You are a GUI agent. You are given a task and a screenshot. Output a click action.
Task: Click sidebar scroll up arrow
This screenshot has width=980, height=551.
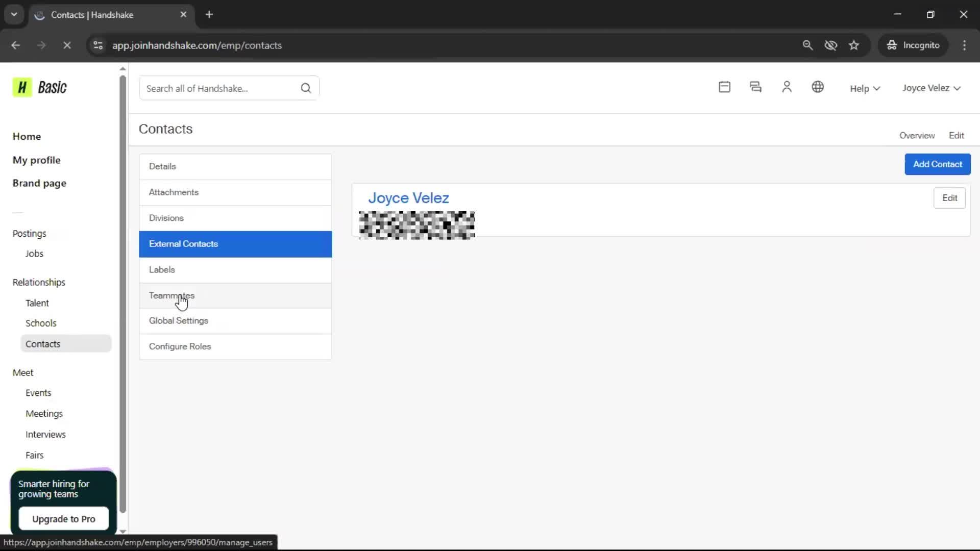pos(122,68)
